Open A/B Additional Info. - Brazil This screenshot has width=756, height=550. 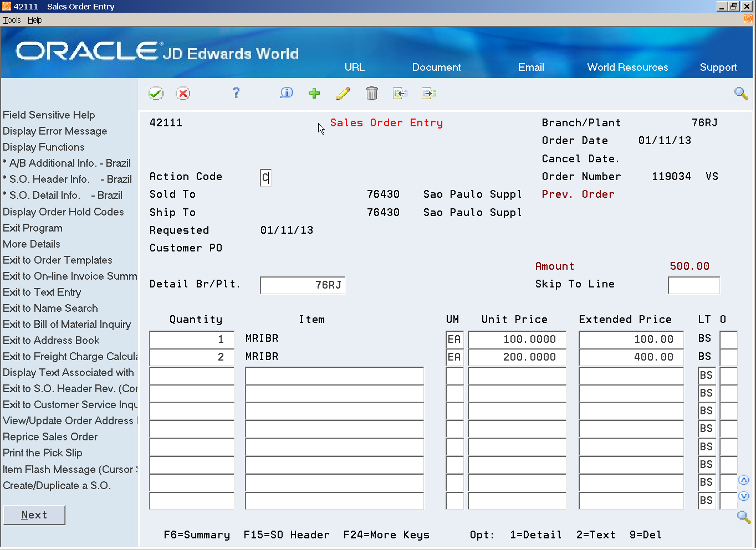[x=67, y=163]
